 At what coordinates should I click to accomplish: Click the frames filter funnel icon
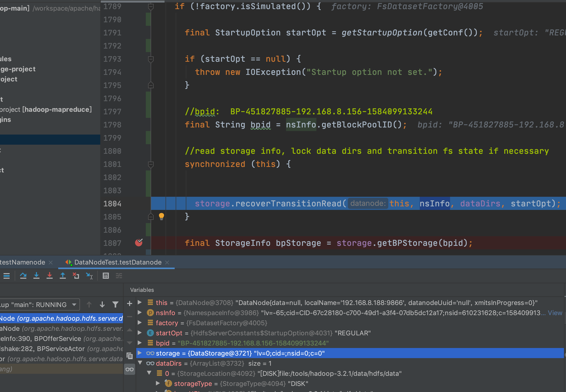pyautogui.click(x=115, y=304)
